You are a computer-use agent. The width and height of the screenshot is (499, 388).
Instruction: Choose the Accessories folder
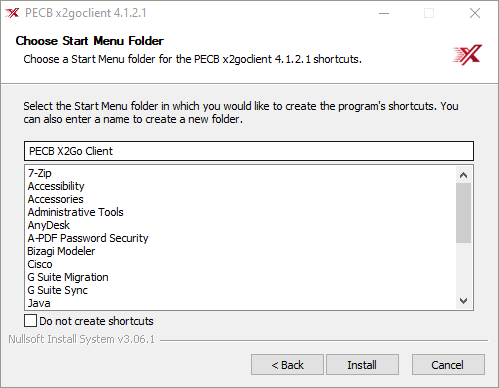point(56,199)
